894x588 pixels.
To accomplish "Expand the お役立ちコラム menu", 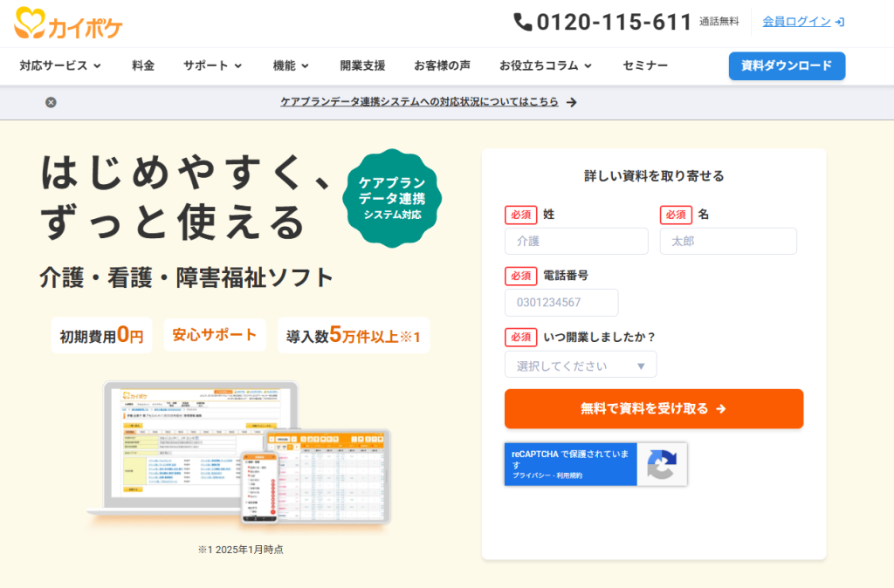I will [546, 65].
